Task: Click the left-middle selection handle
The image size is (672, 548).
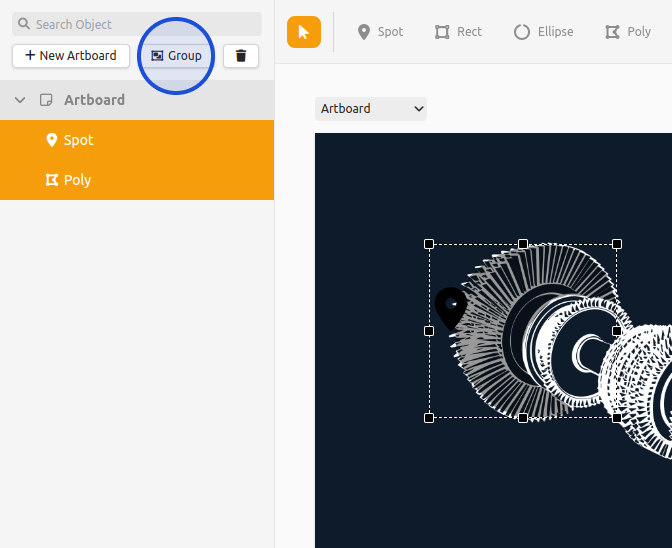Action: click(429, 331)
